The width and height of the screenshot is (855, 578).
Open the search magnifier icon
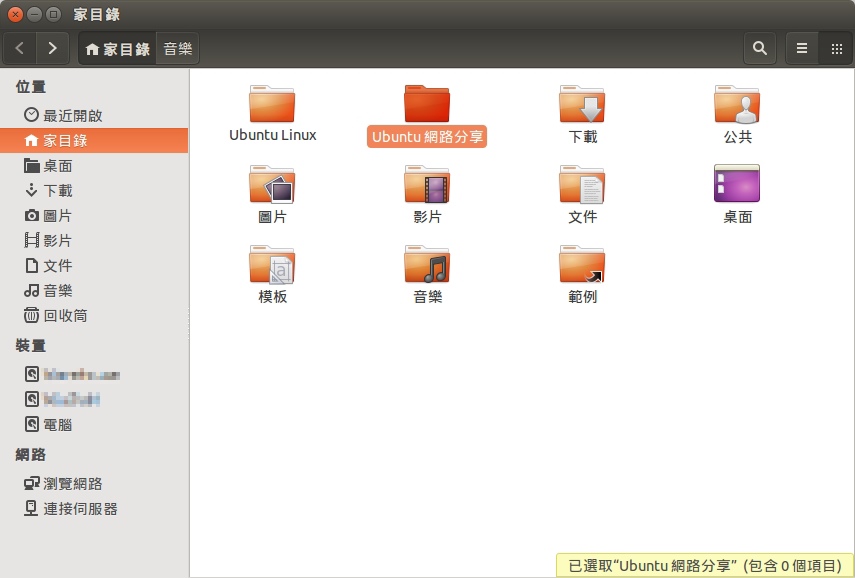click(760, 49)
